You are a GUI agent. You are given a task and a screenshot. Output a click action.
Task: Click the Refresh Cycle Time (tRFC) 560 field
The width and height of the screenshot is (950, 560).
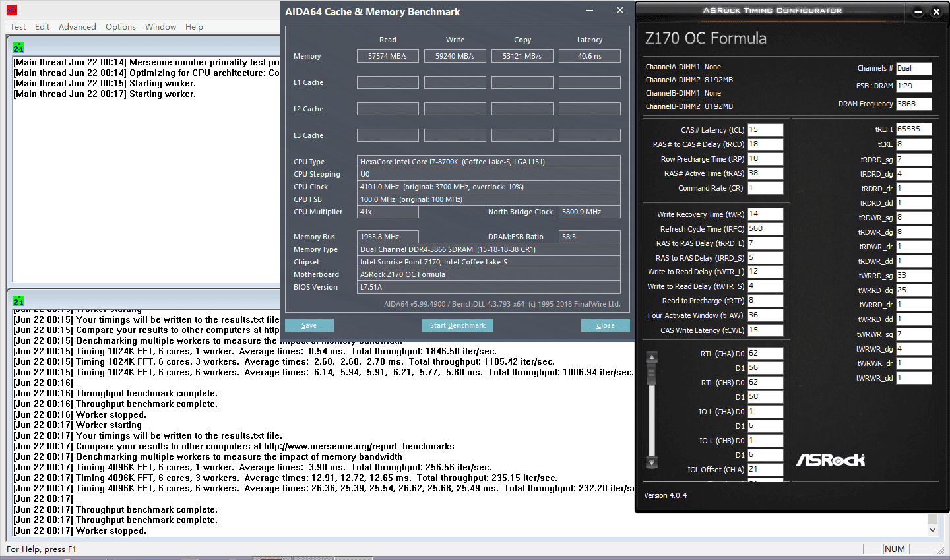pos(765,229)
